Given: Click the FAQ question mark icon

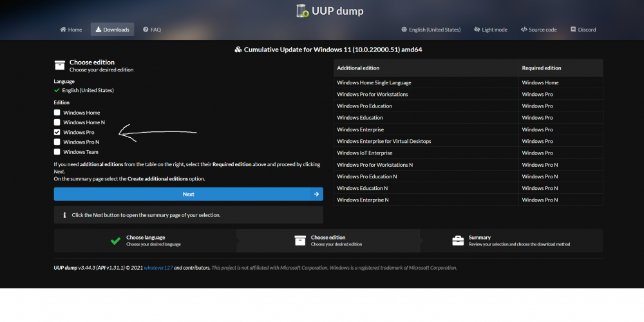Looking at the screenshot, I should pos(146,30).
